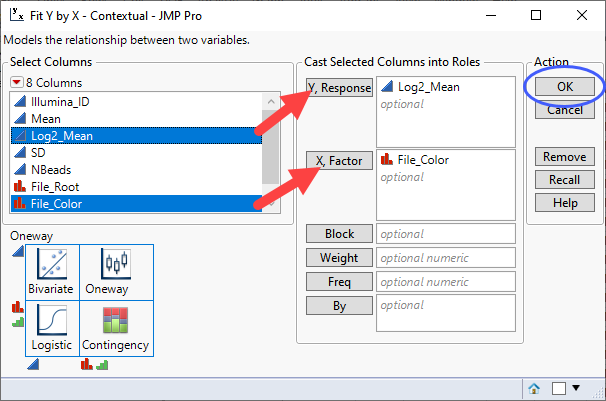Click the Remove button
606x401 pixels.
(565, 157)
